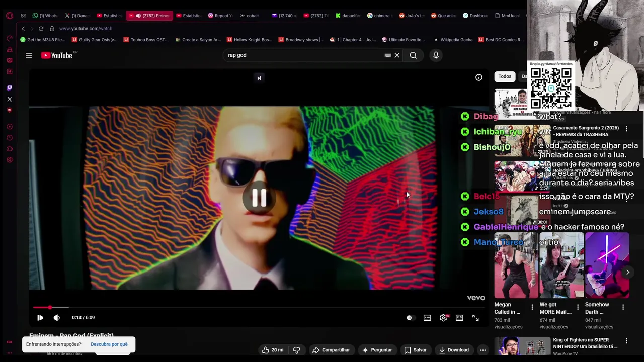Screen dimensions: 644x362
Task: Toggle subtitles/closed captions
Action: coord(427,318)
